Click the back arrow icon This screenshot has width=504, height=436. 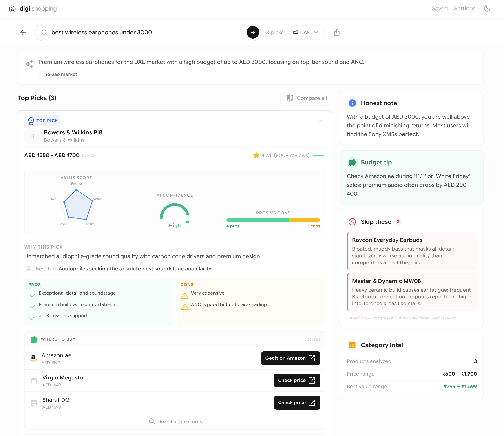23,32
